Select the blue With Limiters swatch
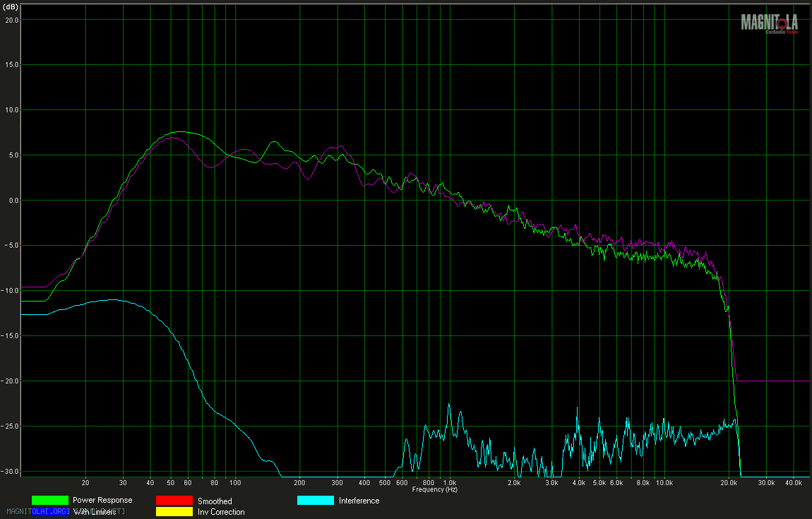Image resolution: width=812 pixels, height=519 pixels. pos(49,511)
